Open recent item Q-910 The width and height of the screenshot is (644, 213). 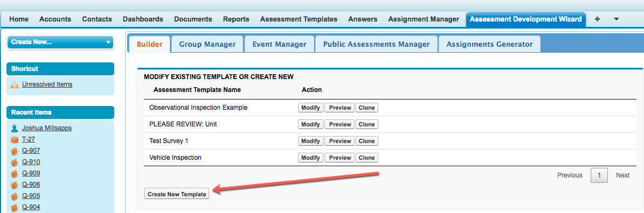[31, 162]
